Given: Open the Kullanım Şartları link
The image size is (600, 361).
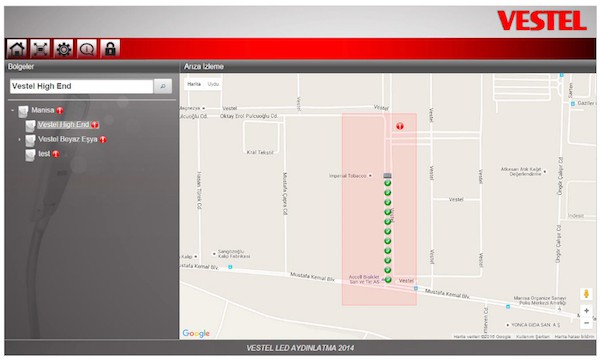Looking at the screenshot, I should [533, 336].
